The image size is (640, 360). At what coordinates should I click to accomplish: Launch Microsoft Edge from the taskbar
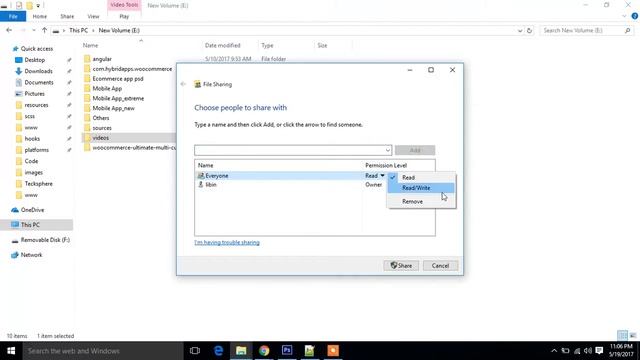[218, 351]
